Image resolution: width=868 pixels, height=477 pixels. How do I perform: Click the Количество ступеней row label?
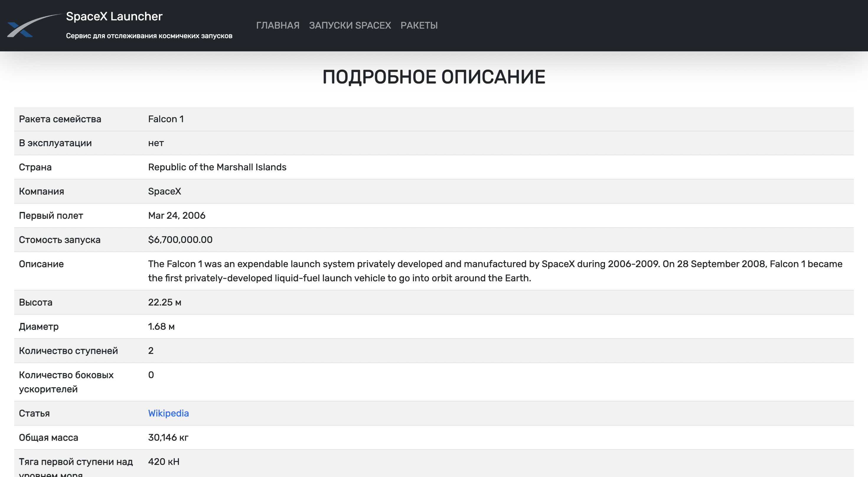pyautogui.click(x=68, y=351)
